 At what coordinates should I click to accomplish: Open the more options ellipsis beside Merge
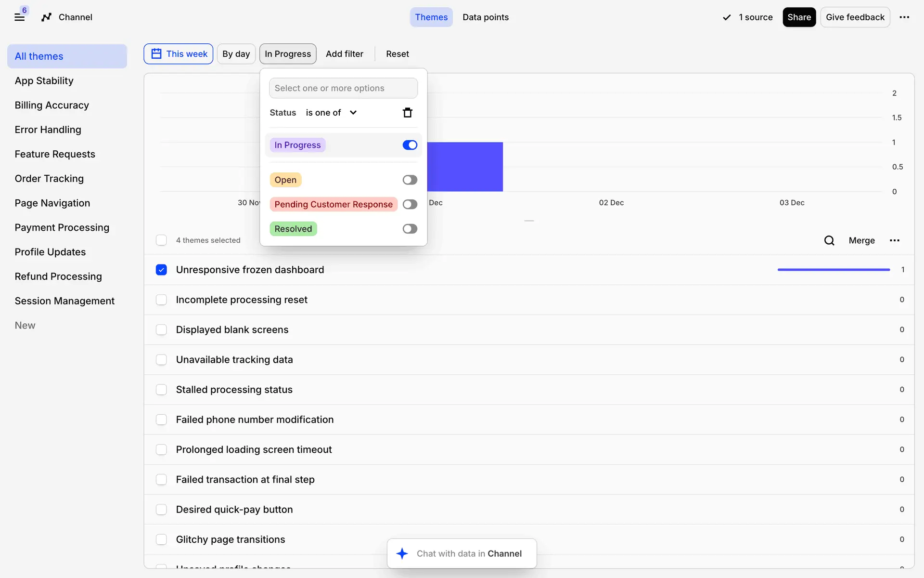click(894, 240)
